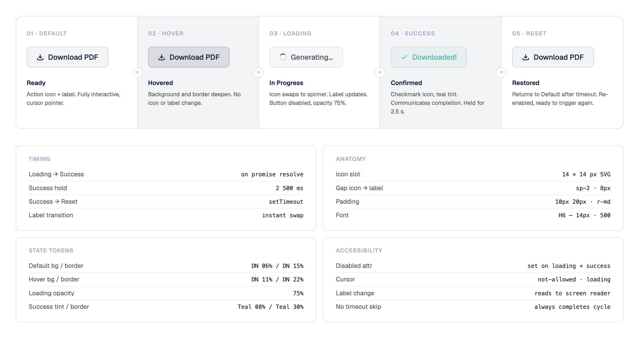The width and height of the screenshot is (644, 337).
Task: Click the "TIMING" section title
Action: (x=39, y=159)
